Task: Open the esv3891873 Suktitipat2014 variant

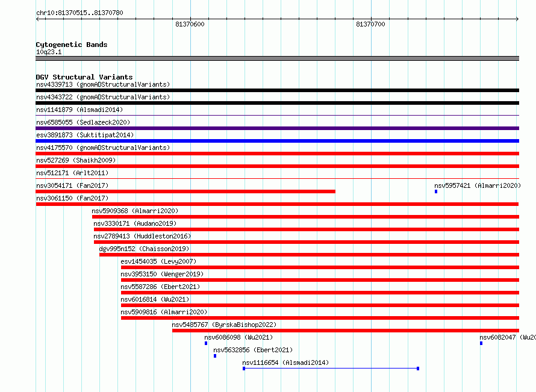Action: pyautogui.click(x=85, y=135)
